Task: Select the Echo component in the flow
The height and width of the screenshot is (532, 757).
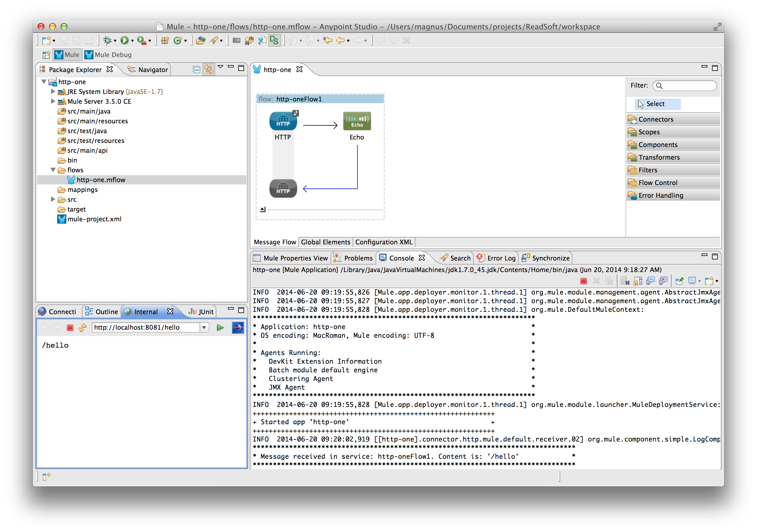Action: click(357, 121)
